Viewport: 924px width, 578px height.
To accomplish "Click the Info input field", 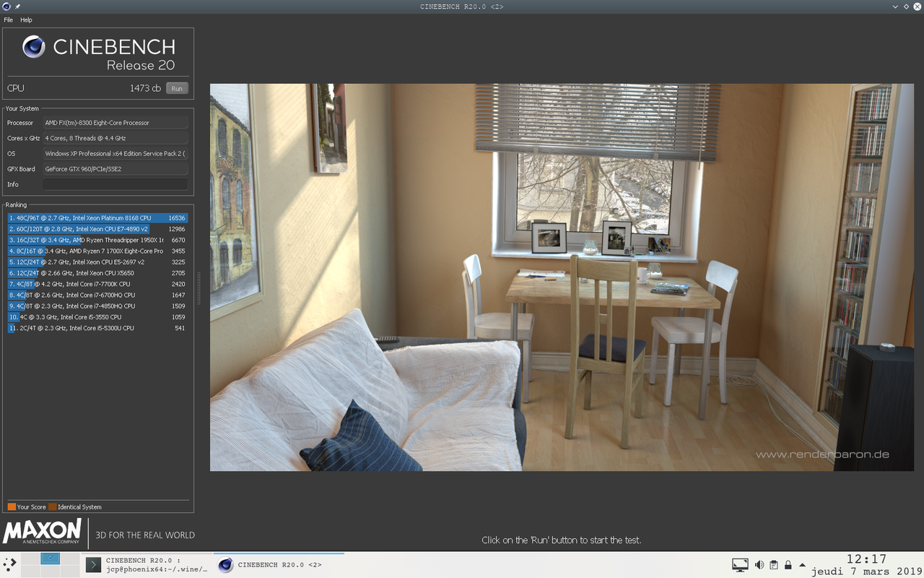I will tap(115, 184).
